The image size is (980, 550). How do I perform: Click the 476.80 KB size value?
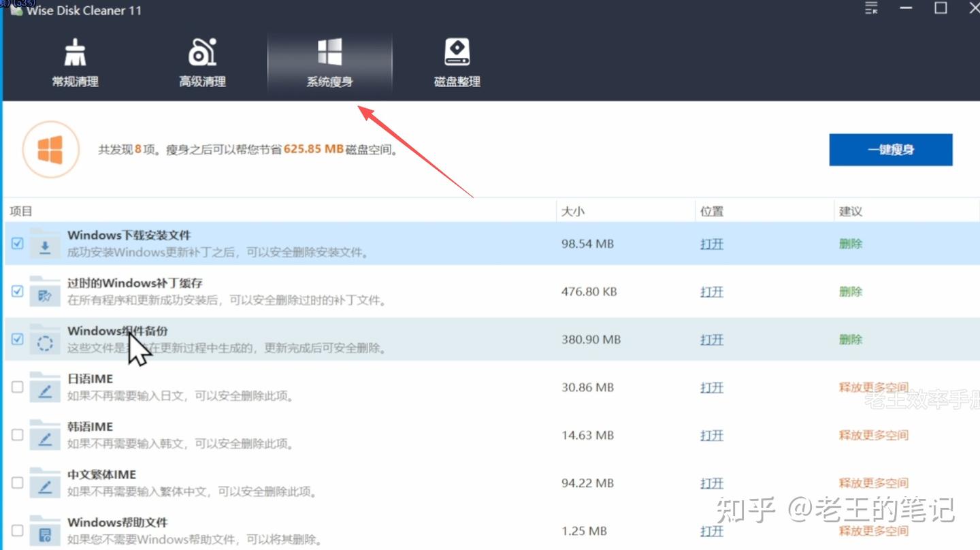click(x=589, y=291)
